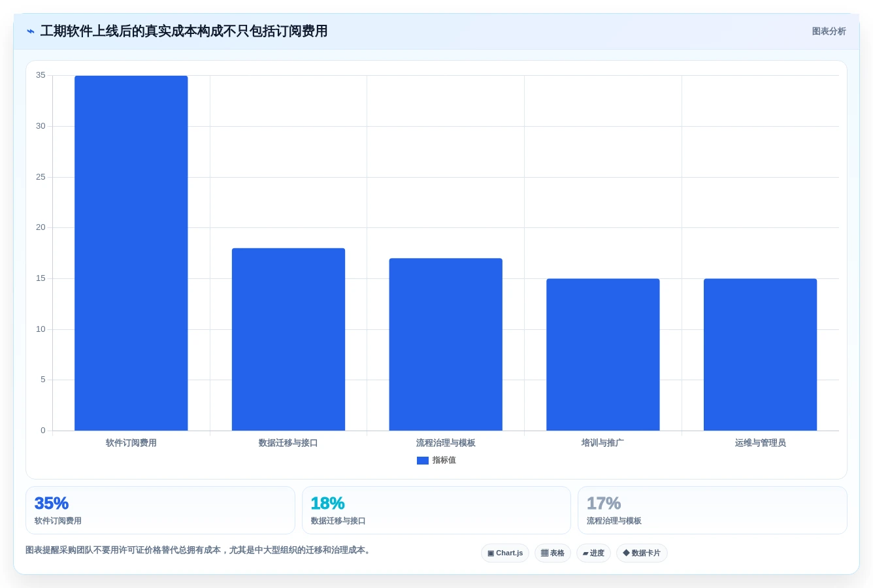Click the 软件订阅费用 x-axis label
The width and height of the screenshot is (873, 588).
point(131,443)
